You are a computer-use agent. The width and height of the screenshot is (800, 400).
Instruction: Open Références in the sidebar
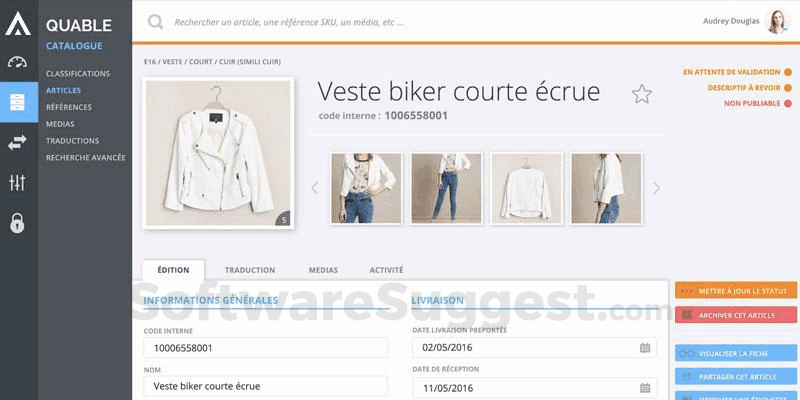(x=69, y=107)
